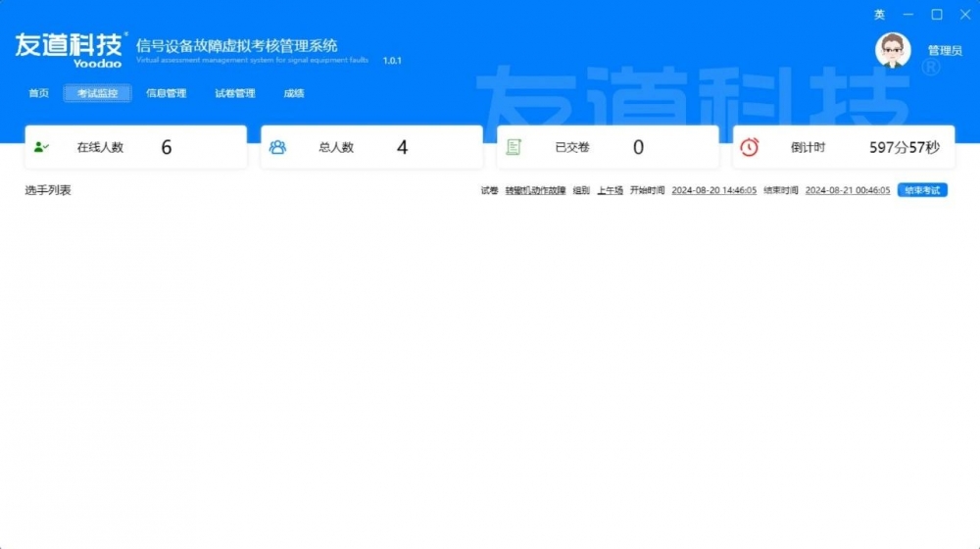Click the total people (总人数) group icon
980x549 pixels.
[277, 147]
